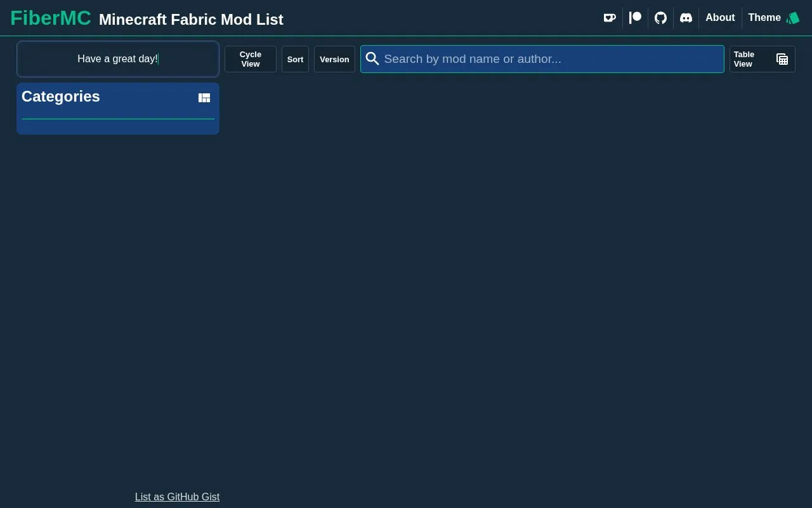Viewport: 812px width, 508px height.
Task: Open the List as GitHub Gist link
Action: [x=177, y=497]
